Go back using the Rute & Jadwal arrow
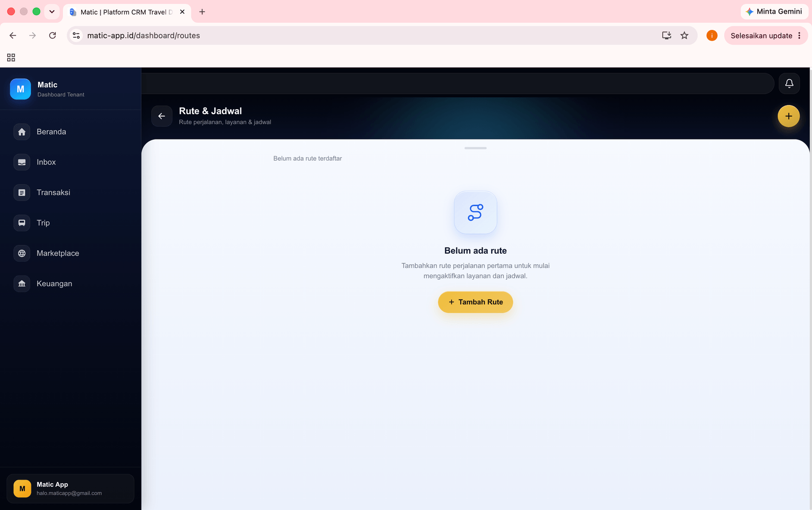The image size is (812, 510). [x=162, y=116]
